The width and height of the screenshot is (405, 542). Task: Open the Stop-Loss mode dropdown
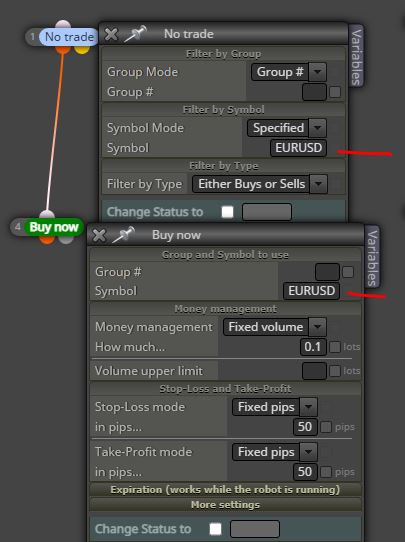[x=275, y=407]
